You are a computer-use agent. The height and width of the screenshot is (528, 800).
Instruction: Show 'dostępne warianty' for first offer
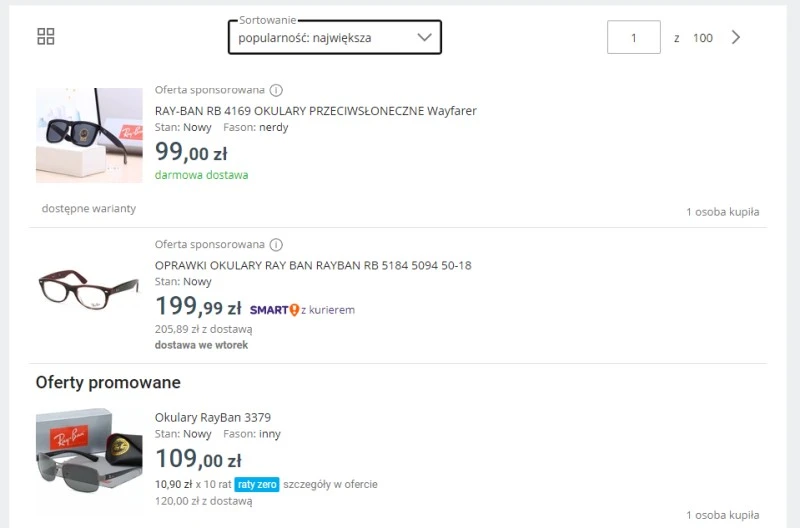tap(89, 209)
